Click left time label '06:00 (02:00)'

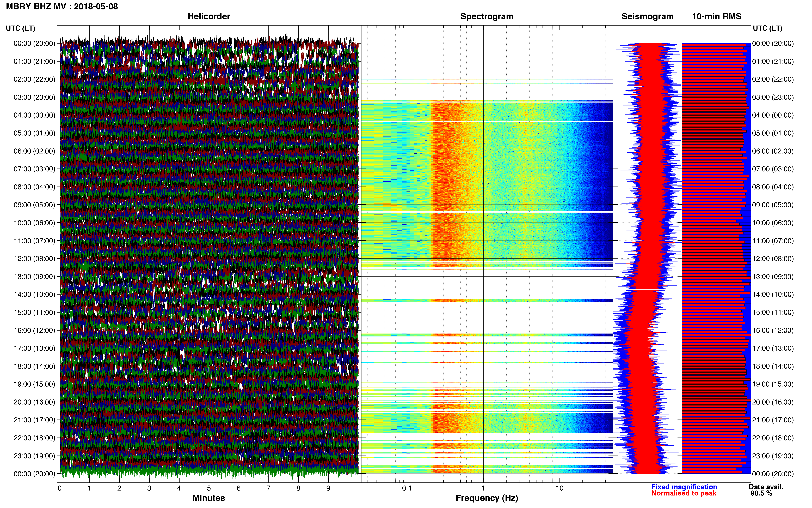[x=34, y=151]
